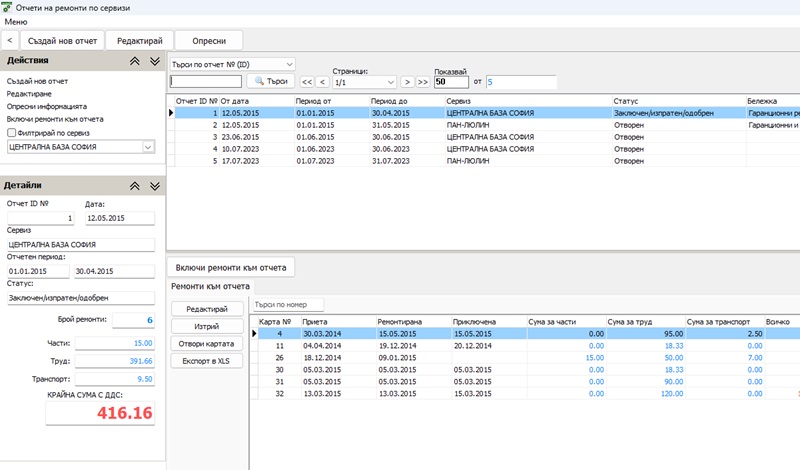This screenshot has width=800, height=470.
Task: Click the Търси по номер field
Action: point(288,305)
